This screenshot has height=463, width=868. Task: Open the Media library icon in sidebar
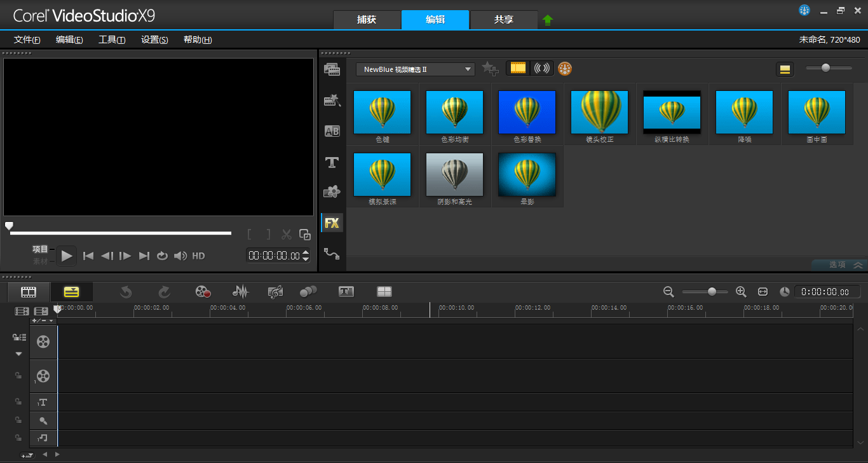tap(332, 69)
